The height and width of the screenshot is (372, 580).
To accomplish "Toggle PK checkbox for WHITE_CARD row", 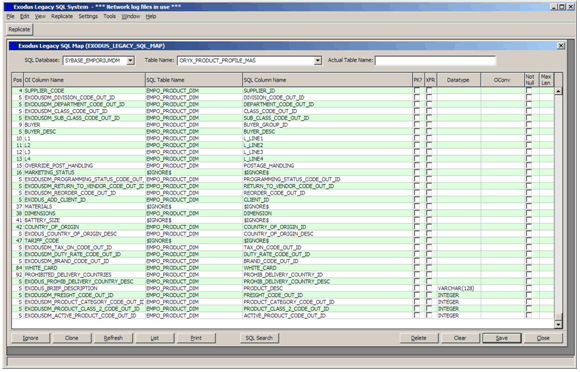I will (x=417, y=268).
